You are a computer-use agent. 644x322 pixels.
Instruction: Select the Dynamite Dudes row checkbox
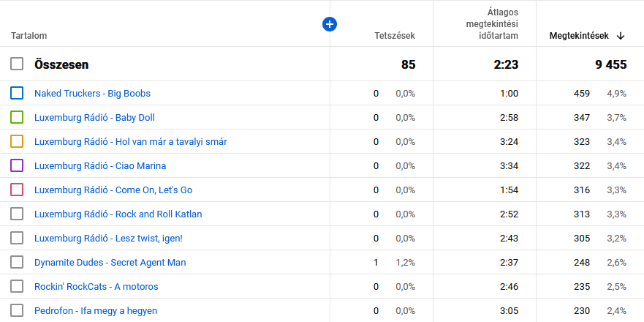[18, 262]
